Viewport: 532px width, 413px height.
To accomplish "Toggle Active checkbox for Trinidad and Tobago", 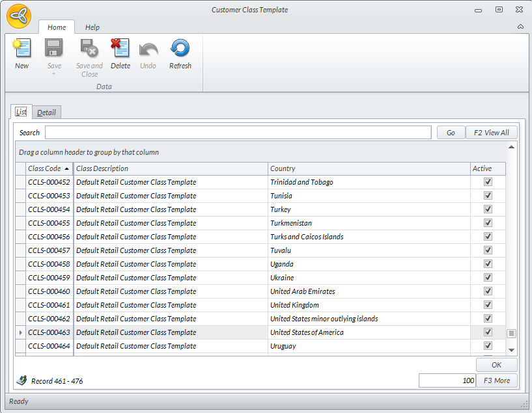I will pyautogui.click(x=488, y=182).
